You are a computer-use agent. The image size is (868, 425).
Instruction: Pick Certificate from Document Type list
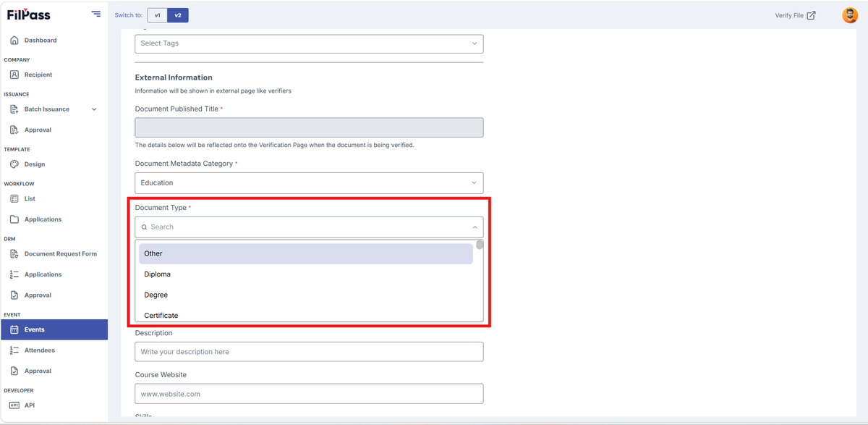coord(306,315)
